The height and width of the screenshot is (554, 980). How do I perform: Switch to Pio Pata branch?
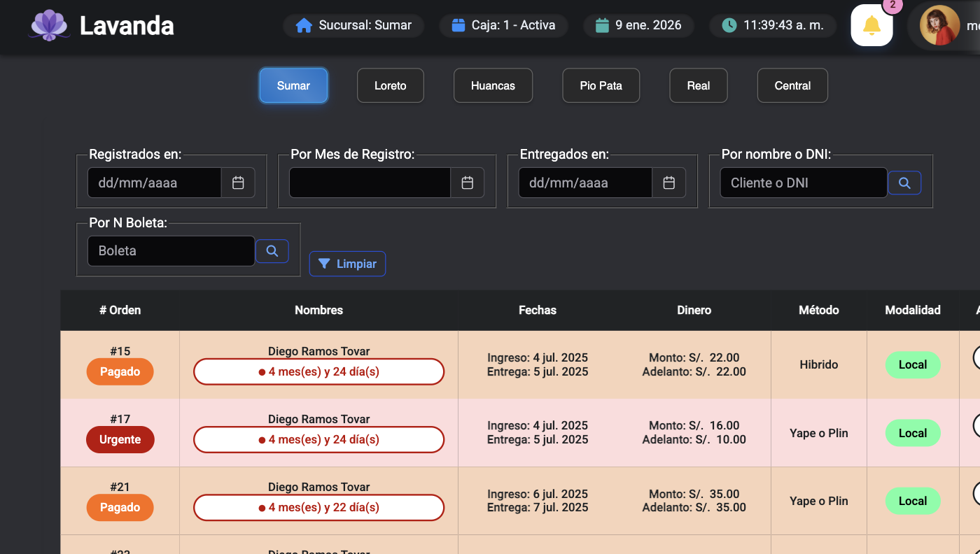pos(601,85)
